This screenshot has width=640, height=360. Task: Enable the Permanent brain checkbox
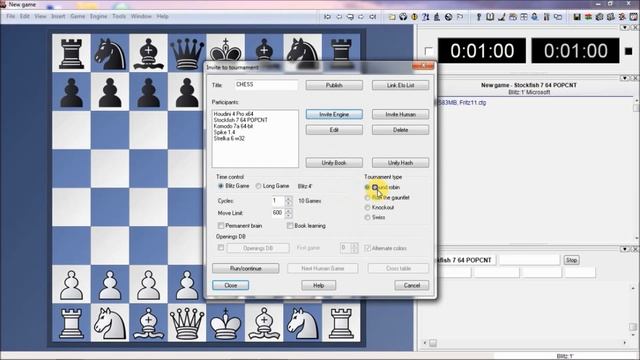point(221,226)
